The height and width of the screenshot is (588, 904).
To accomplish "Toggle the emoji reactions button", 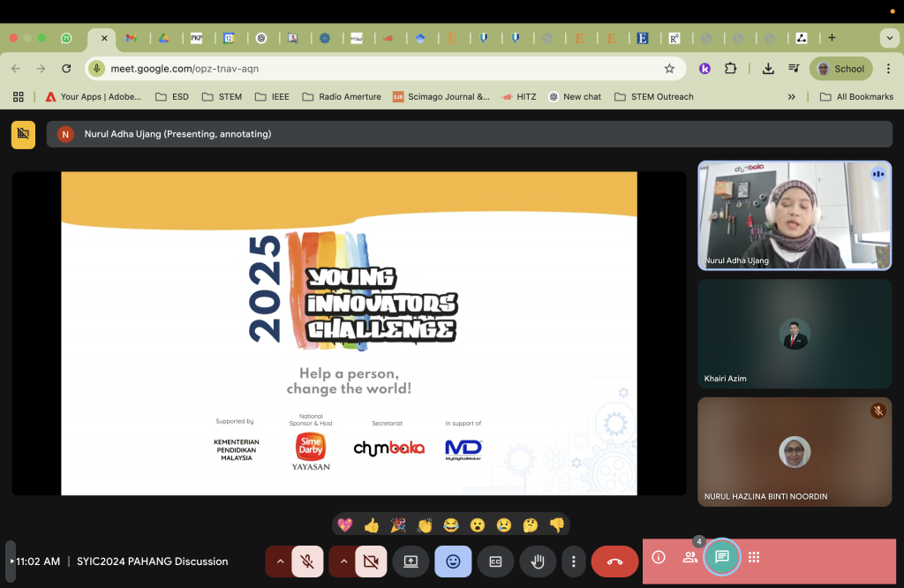I will click(x=453, y=561).
